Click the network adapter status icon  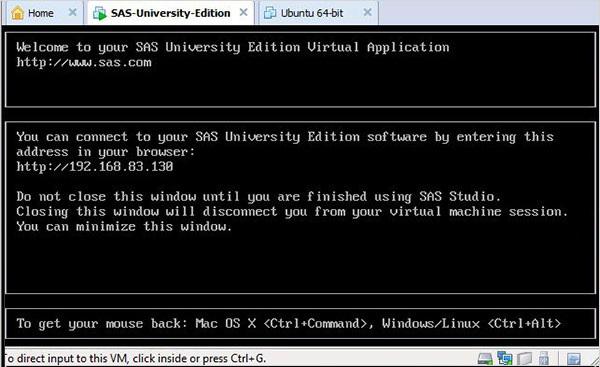(x=505, y=359)
